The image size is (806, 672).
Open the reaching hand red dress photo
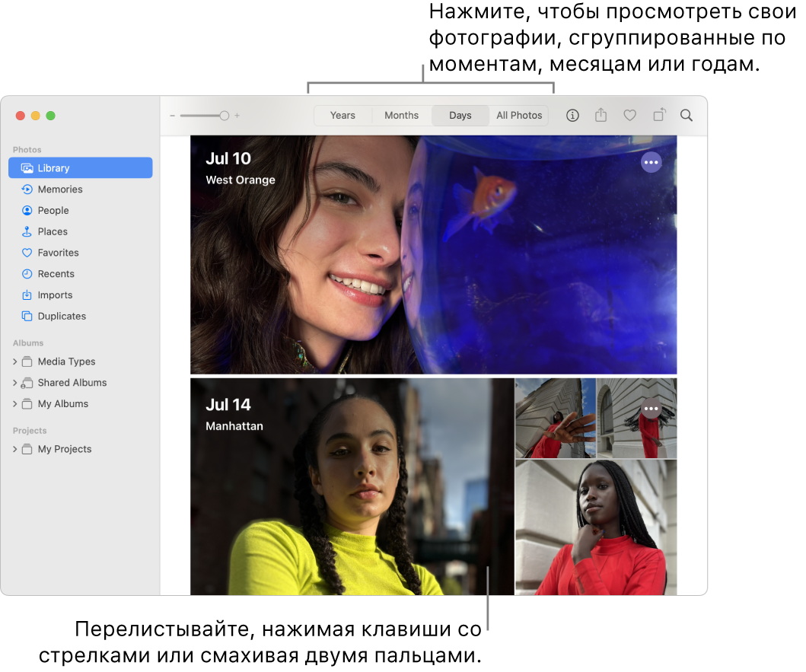555,418
